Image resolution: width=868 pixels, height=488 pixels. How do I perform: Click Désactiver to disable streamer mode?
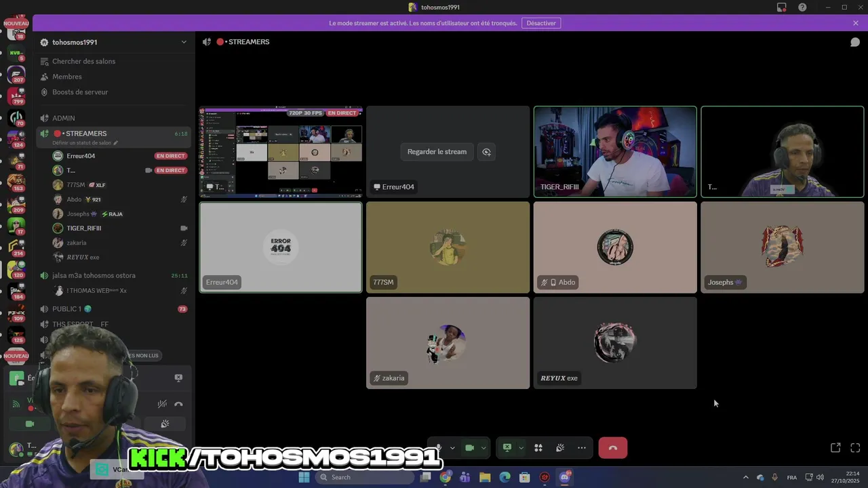pos(541,23)
